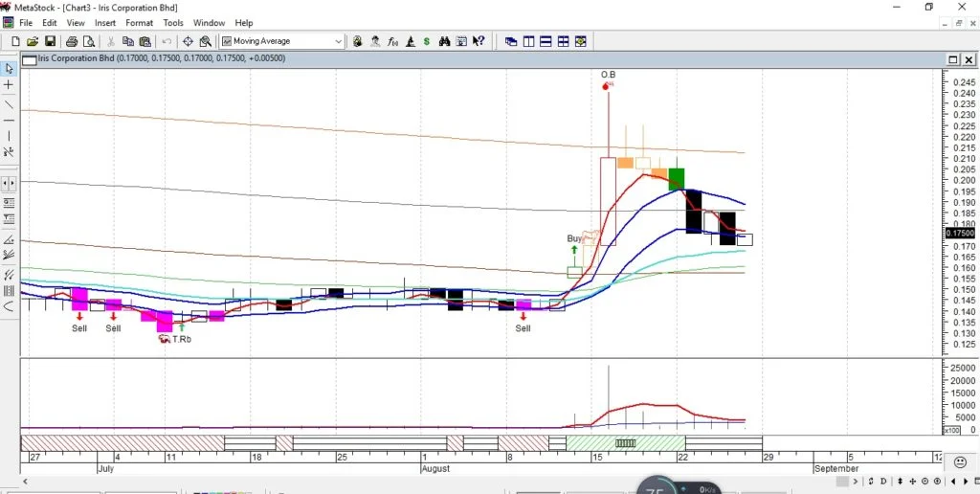Click the zoom magnifier toolbar icon
Viewport: 980px width, 494px height.
tap(205, 41)
